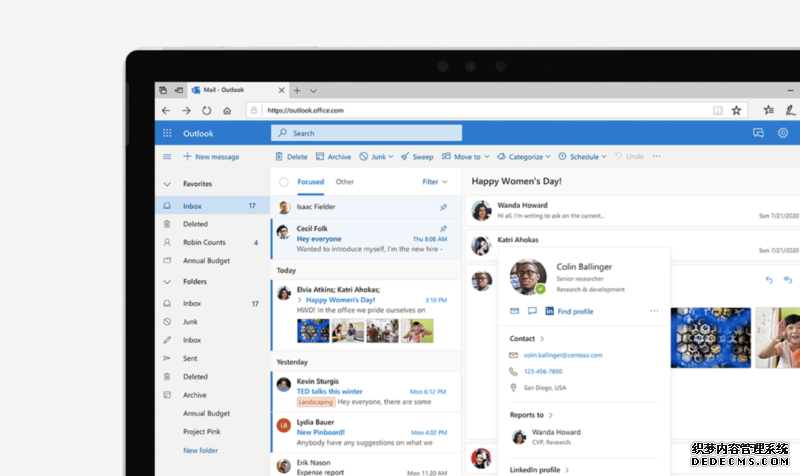
Task: Open browser tab list chevron
Action: (x=313, y=90)
